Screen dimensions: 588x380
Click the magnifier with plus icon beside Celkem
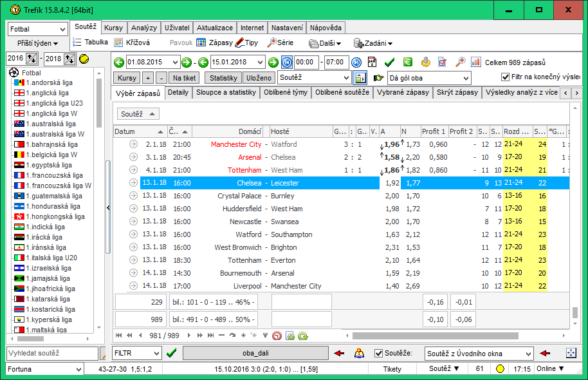click(460, 62)
